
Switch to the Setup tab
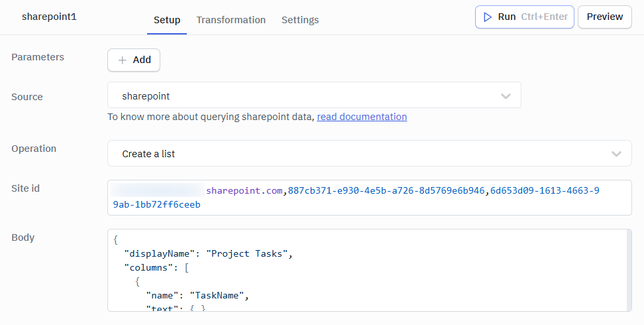click(x=167, y=20)
